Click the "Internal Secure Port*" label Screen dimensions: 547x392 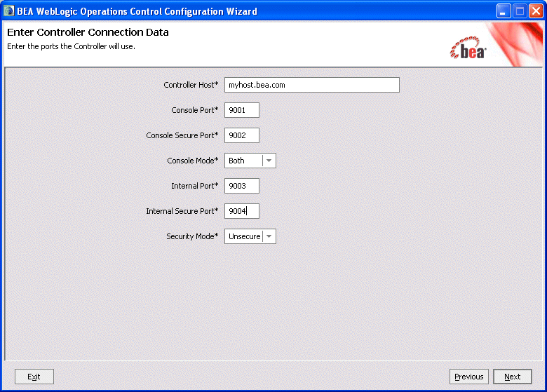pos(182,211)
